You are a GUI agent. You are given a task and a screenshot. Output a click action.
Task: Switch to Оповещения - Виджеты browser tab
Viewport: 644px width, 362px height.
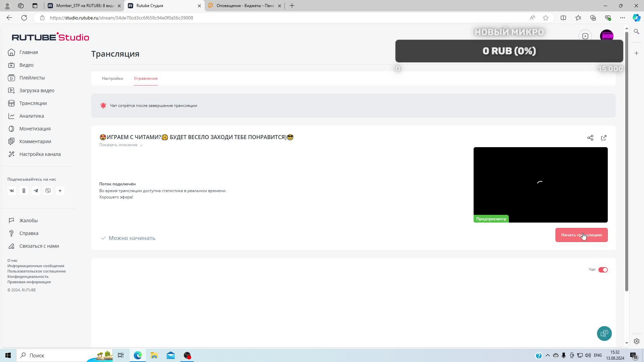click(245, 6)
